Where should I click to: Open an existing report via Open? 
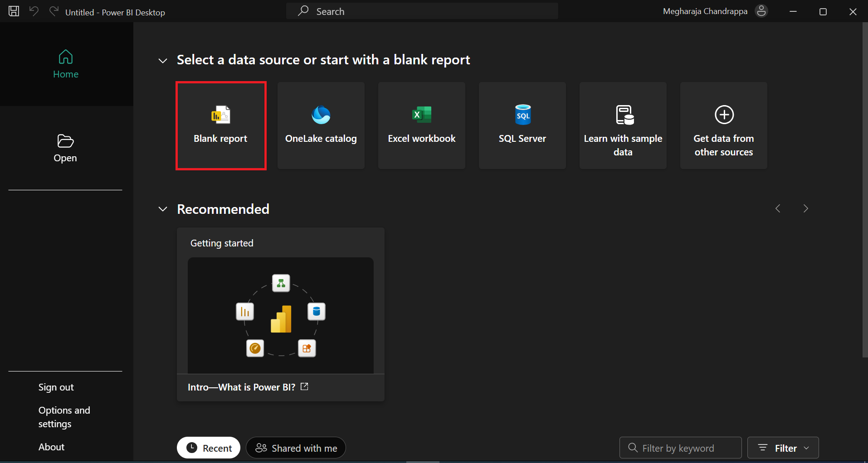(x=65, y=148)
